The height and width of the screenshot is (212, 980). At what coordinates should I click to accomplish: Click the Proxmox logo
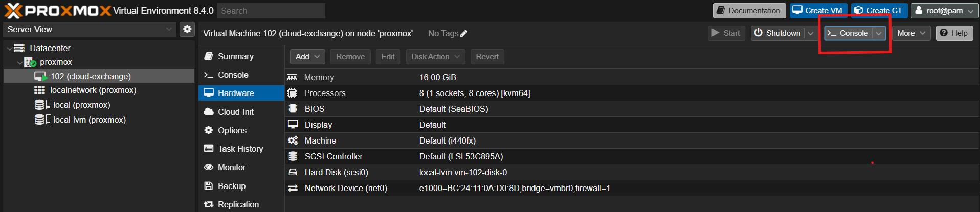tap(57, 10)
